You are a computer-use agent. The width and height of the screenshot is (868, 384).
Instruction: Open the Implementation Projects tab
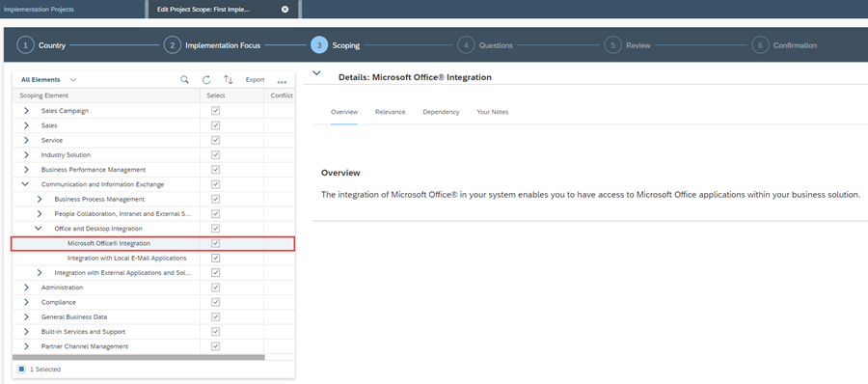coord(39,10)
